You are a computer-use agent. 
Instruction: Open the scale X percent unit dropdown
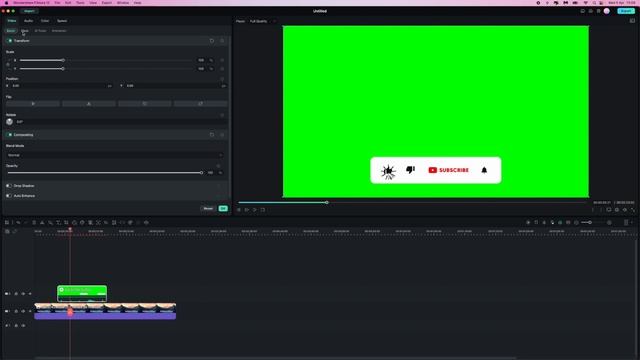coord(211,60)
